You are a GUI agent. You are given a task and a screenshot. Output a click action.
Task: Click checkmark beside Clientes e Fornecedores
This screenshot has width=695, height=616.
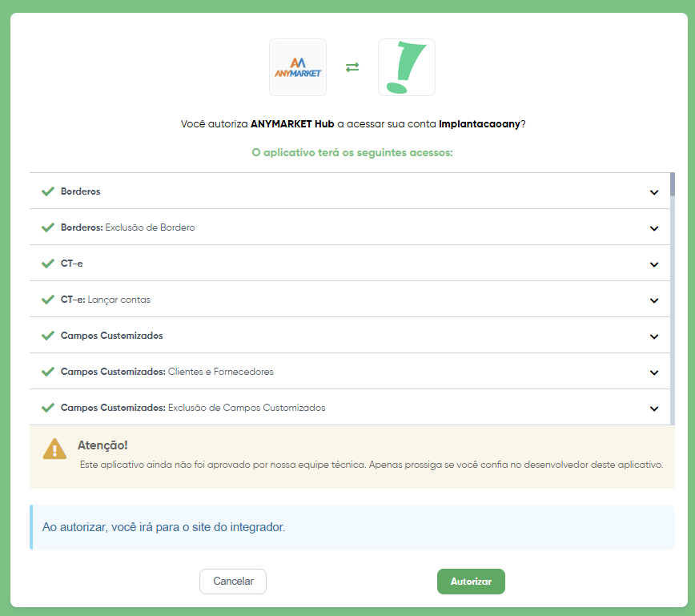tap(47, 372)
